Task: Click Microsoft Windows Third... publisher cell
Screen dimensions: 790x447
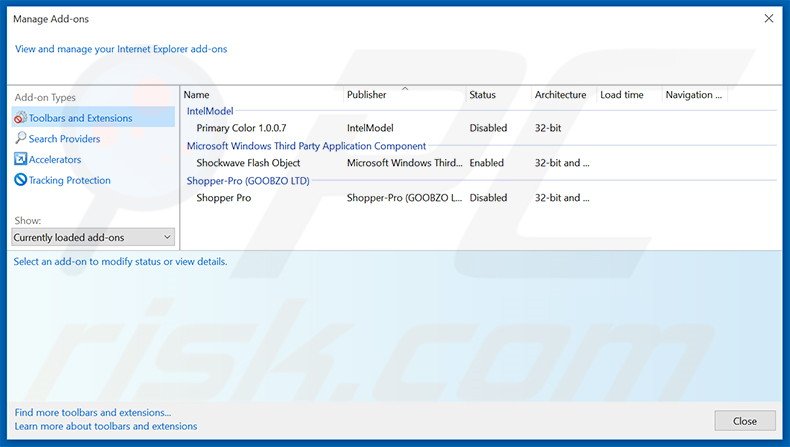Action: tap(405, 163)
